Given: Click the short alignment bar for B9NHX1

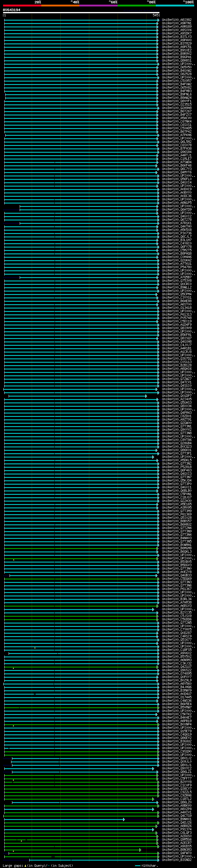Looking at the screenshot, I should 64,819.
